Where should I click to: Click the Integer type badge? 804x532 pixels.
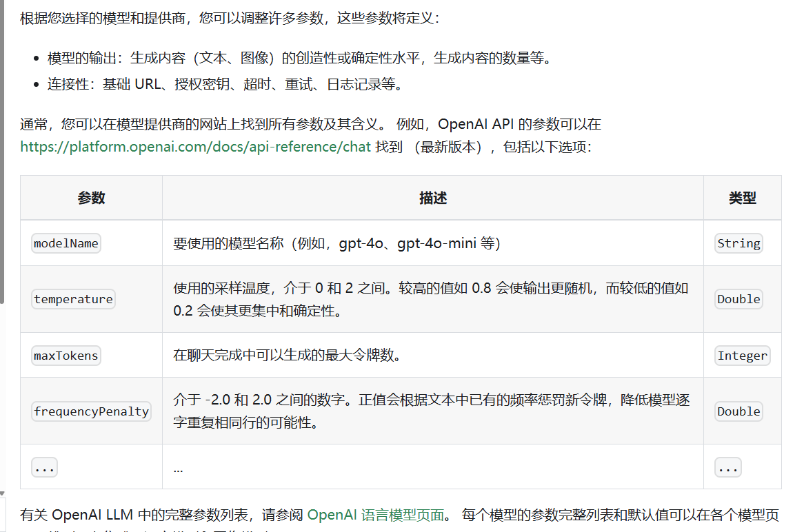click(x=743, y=355)
